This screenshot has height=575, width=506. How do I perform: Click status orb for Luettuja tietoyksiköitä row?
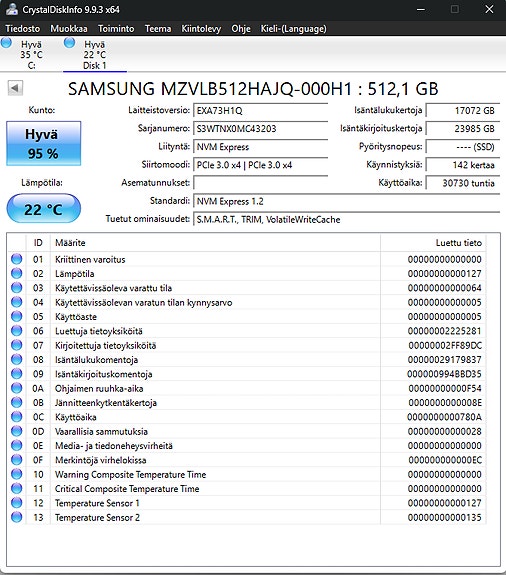16,331
